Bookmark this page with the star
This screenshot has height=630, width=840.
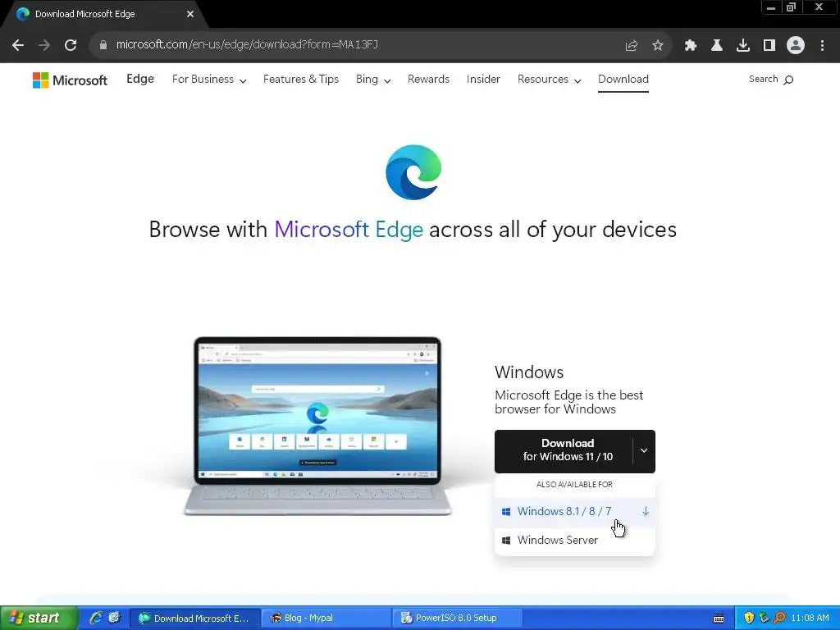coord(658,45)
